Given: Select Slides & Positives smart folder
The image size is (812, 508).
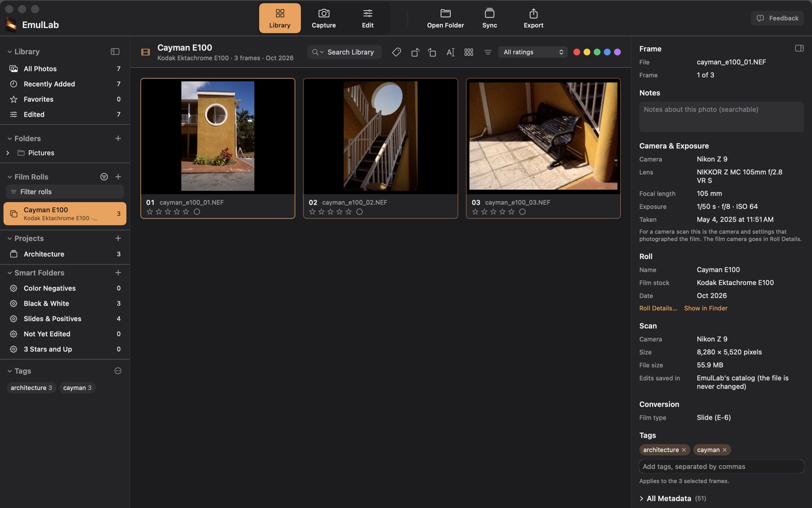Looking at the screenshot, I should click(65, 319).
